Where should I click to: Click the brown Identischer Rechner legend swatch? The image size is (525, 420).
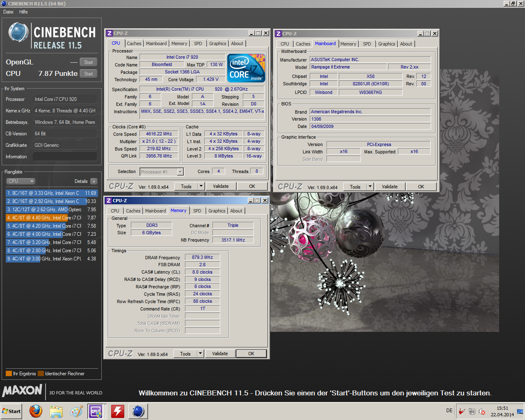pos(41,374)
